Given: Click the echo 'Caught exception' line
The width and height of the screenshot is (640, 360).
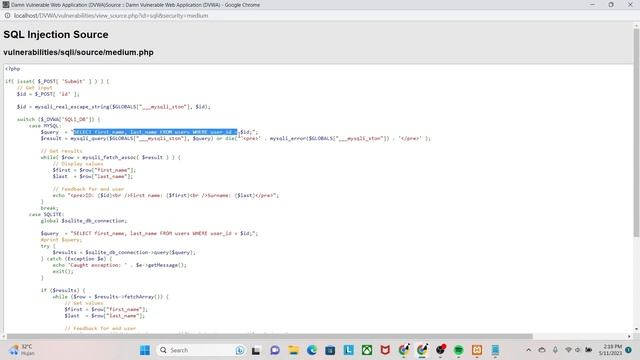Looking at the screenshot, I should click(x=120, y=265).
